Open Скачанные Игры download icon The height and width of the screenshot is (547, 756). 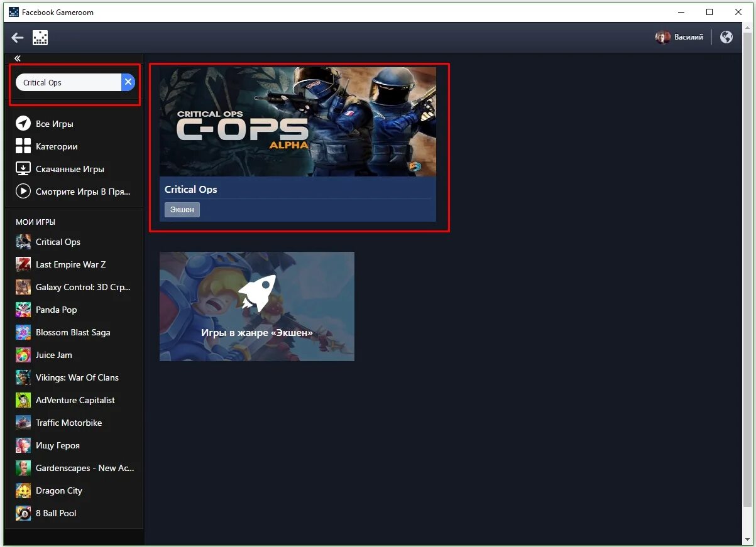click(23, 169)
